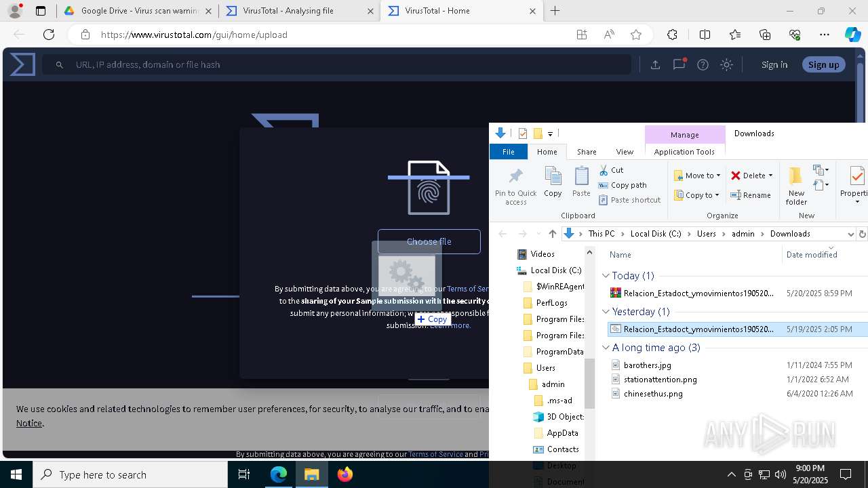Screen dimensions: 868x488
Task: Click the upload file icon in VirusTotal header
Action: tap(655, 64)
